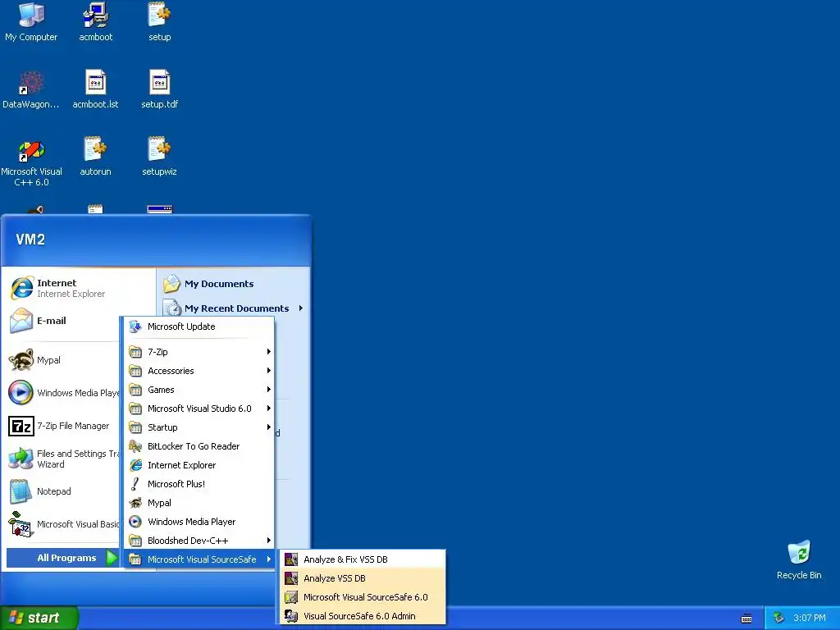Expand the Accessories submenu
Image resolution: width=840 pixels, height=630 pixels.
point(199,371)
